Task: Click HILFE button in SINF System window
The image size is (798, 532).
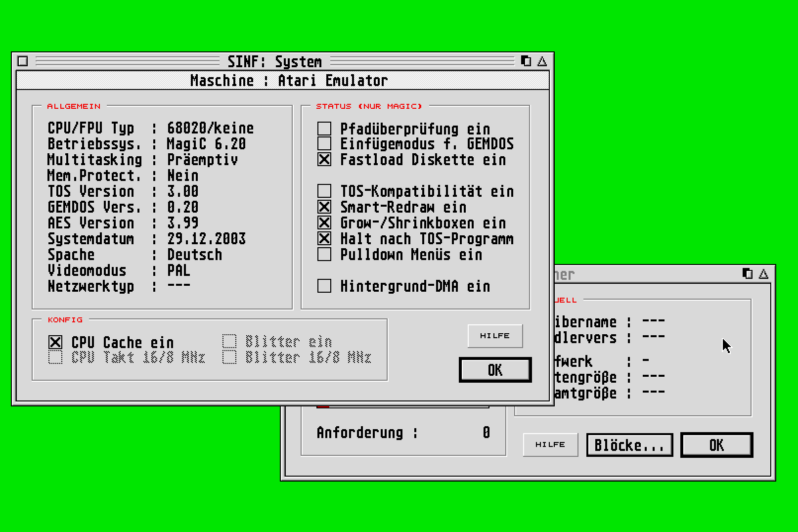Action: (495, 336)
